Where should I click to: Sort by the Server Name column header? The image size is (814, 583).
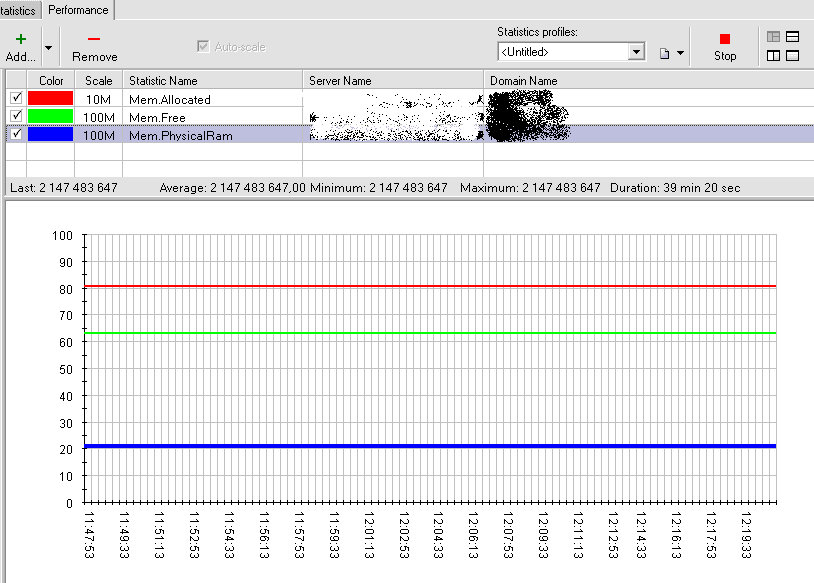pos(340,80)
